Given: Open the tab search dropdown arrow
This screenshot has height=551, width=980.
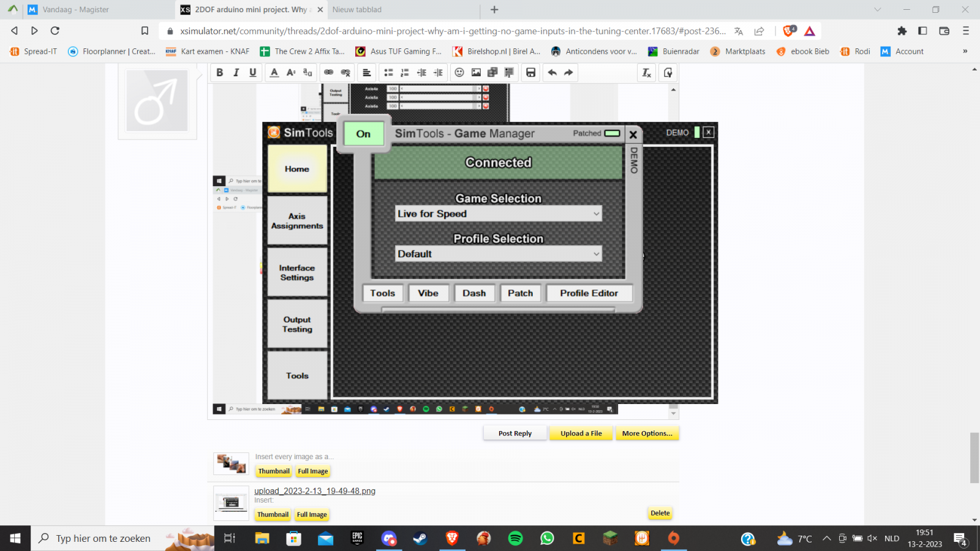Looking at the screenshot, I should pos(877,10).
